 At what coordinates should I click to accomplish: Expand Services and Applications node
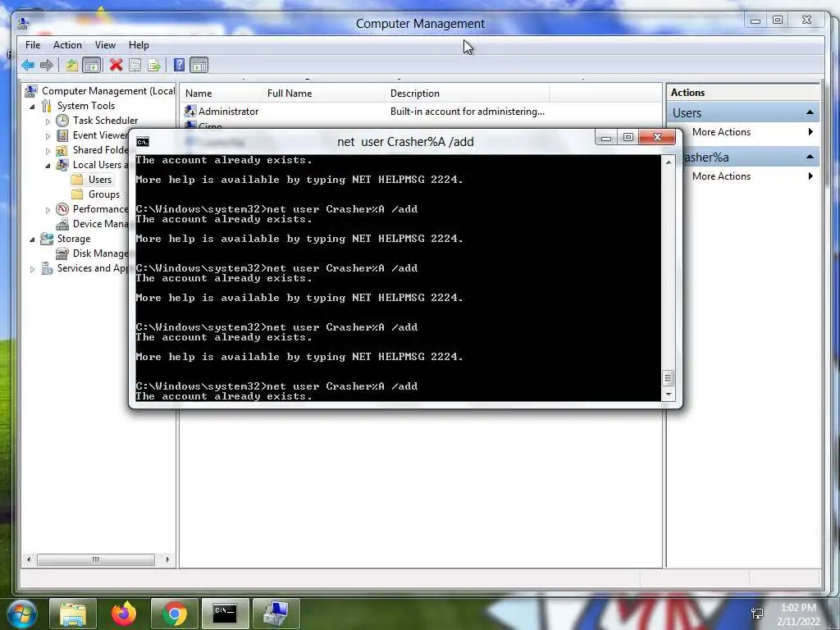[32, 268]
